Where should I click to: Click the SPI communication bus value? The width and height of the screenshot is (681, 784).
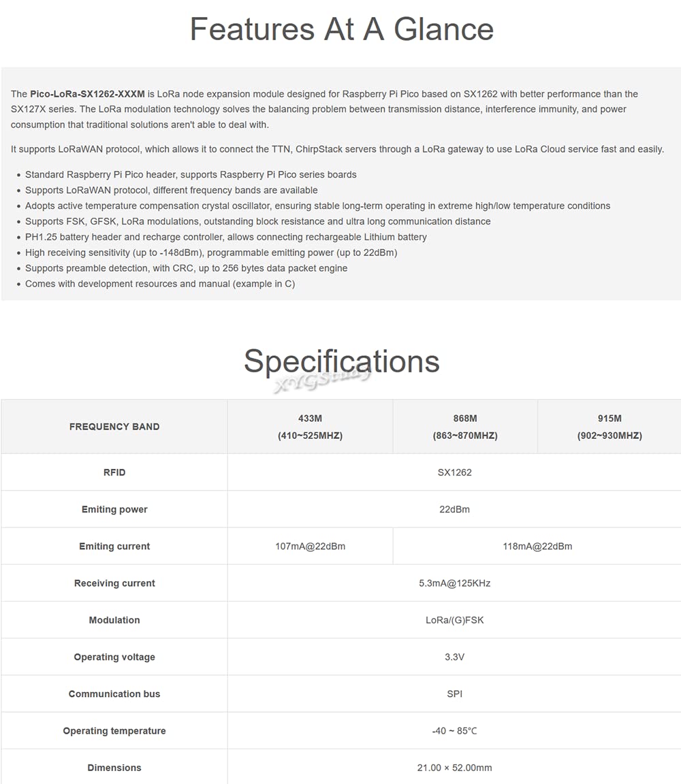(x=454, y=694)
